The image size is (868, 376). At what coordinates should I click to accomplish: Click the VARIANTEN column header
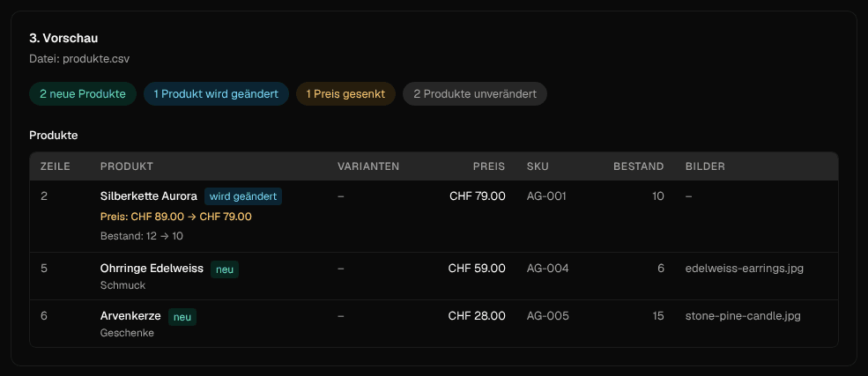coord(368,166)
